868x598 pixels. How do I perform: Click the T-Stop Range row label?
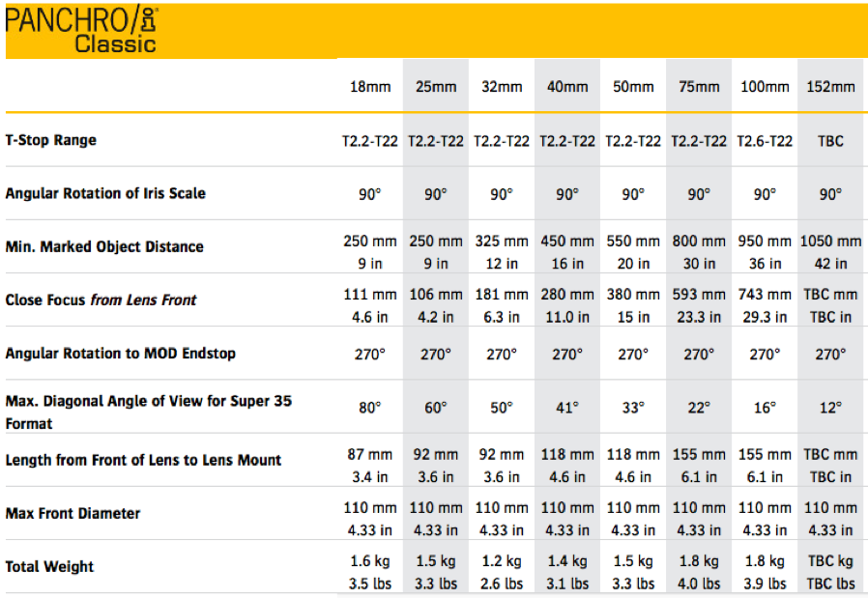tap(51, 140)
